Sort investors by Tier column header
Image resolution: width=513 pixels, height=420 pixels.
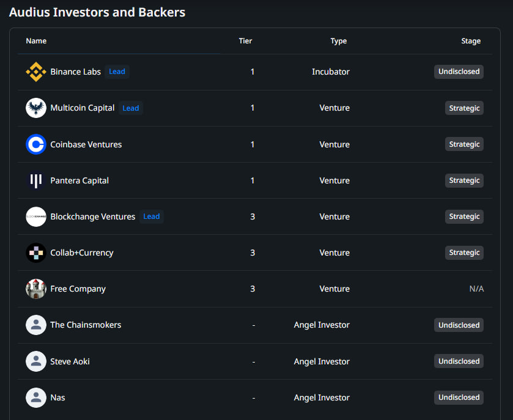245,41
